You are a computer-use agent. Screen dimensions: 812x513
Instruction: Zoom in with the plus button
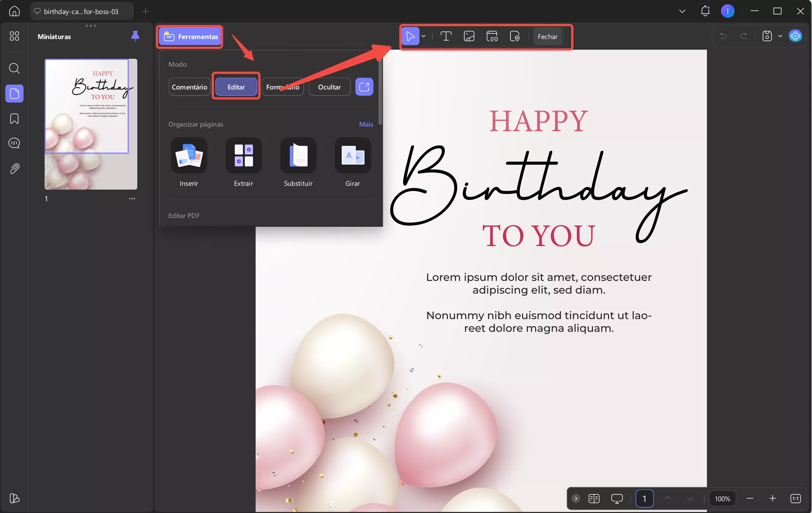tap(773, 499)
